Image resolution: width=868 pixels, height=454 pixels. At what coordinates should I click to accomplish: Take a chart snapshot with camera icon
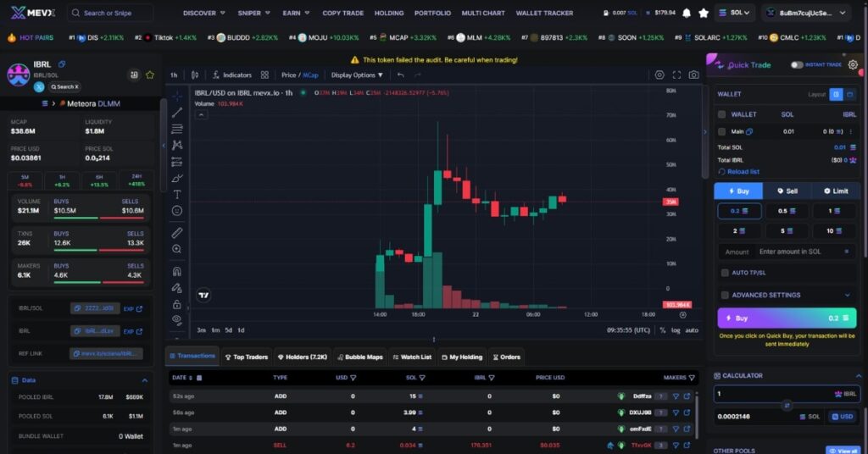(693, 75)
